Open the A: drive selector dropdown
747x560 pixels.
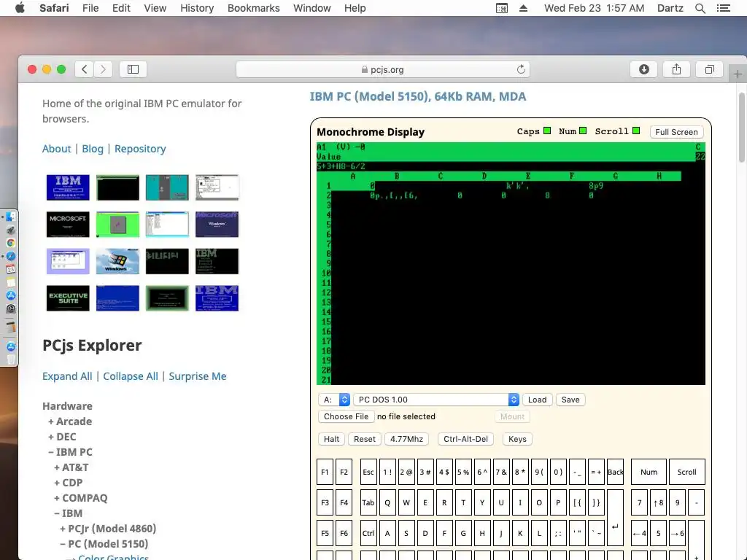coord(334,400)
